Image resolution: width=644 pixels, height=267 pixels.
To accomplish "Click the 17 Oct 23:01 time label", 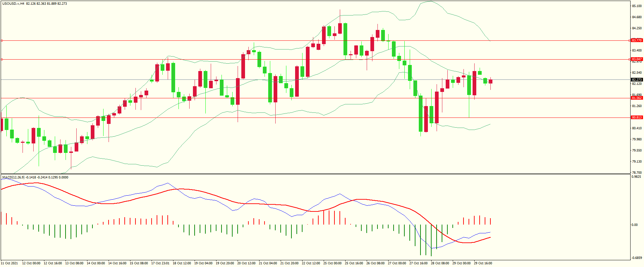I will point(160,263).
